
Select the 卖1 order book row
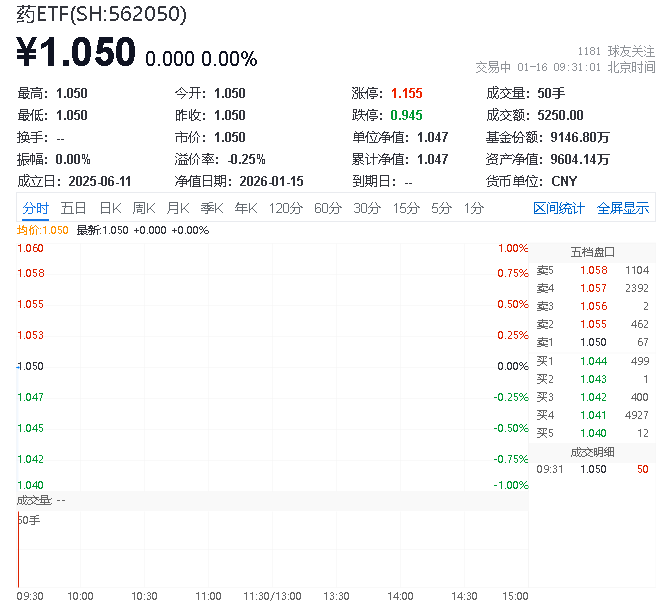click(x=593, y=343)
